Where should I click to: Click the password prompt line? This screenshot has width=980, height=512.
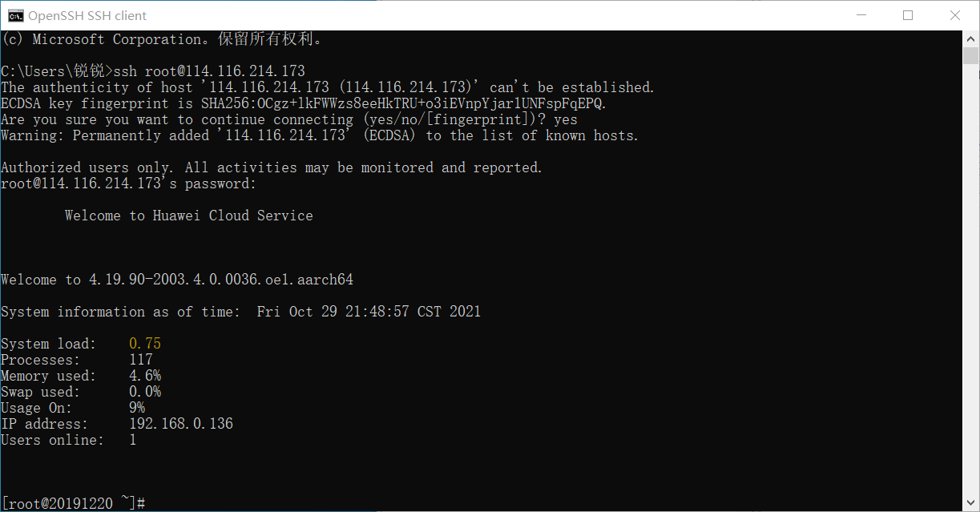(x=129, y=183)
